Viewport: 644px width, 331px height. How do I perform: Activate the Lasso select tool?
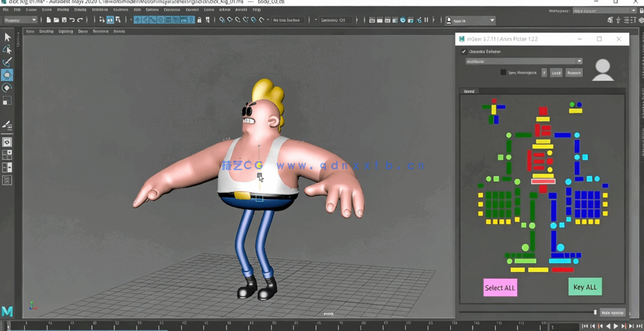point(7,50)
